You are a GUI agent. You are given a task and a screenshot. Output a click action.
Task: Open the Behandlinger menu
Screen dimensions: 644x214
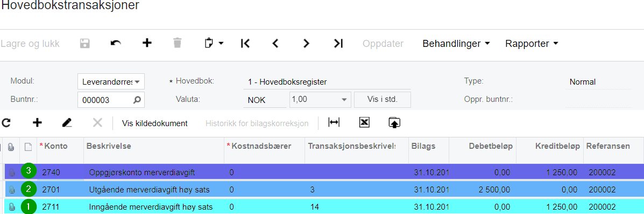point(456,43)
